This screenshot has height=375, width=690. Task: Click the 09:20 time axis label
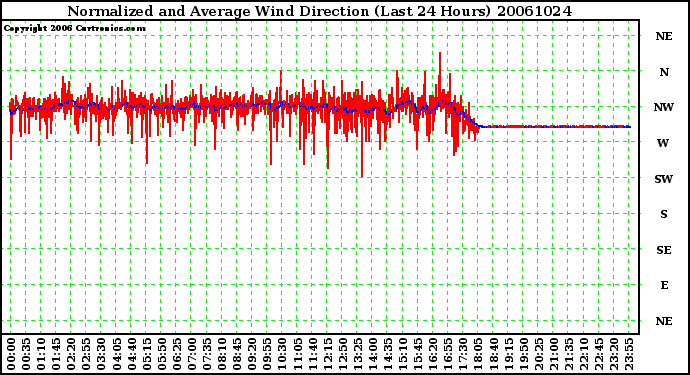[252, 354]
